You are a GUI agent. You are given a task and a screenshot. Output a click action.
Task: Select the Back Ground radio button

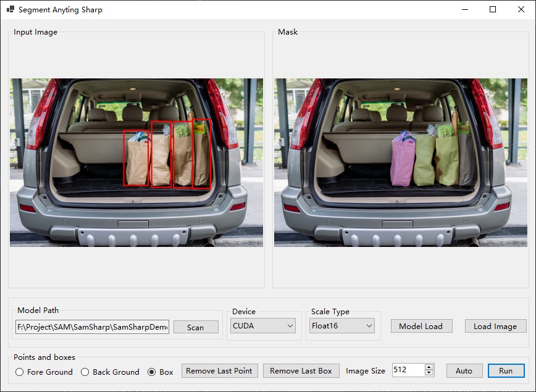tap(110, 372)
